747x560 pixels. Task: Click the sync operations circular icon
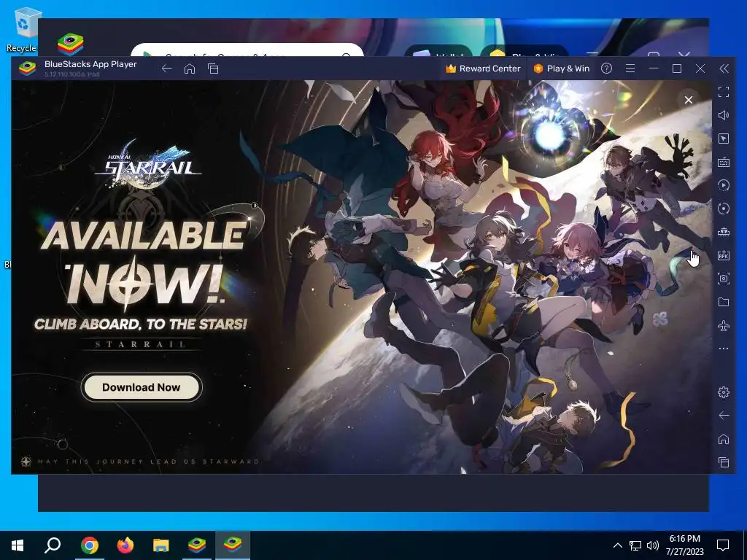point(724,209)
